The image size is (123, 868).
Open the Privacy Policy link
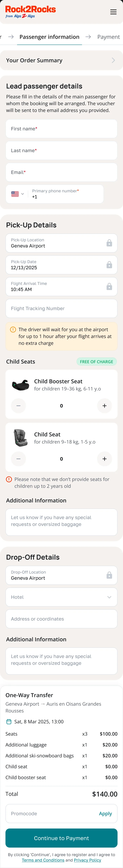[87, 860]
